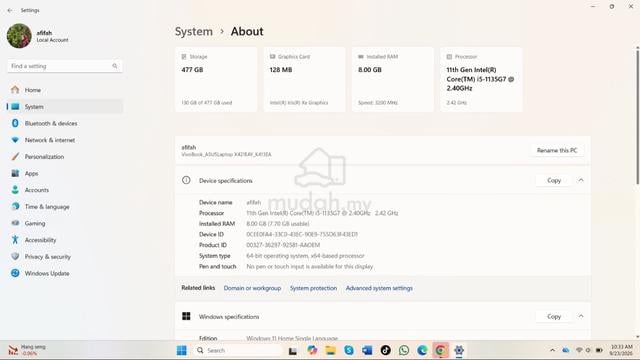Open Microsoft Edge from the taskbar
640x360 pixels.
[422, 350]
